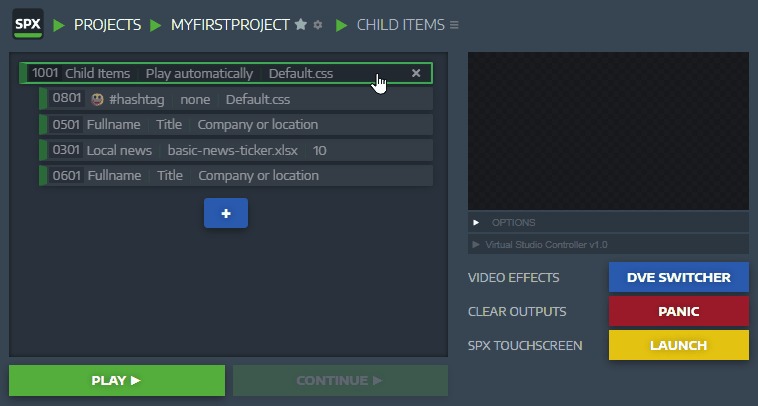Click the green arrow before PROJECTS
This screenshot has height=406, width=758.
pyautogui.click(x=58, y=25)
